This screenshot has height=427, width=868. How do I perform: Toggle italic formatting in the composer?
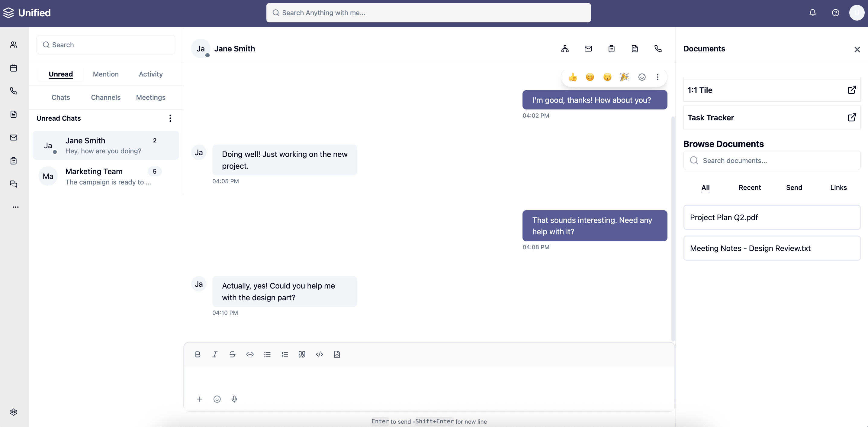point(215,354)
